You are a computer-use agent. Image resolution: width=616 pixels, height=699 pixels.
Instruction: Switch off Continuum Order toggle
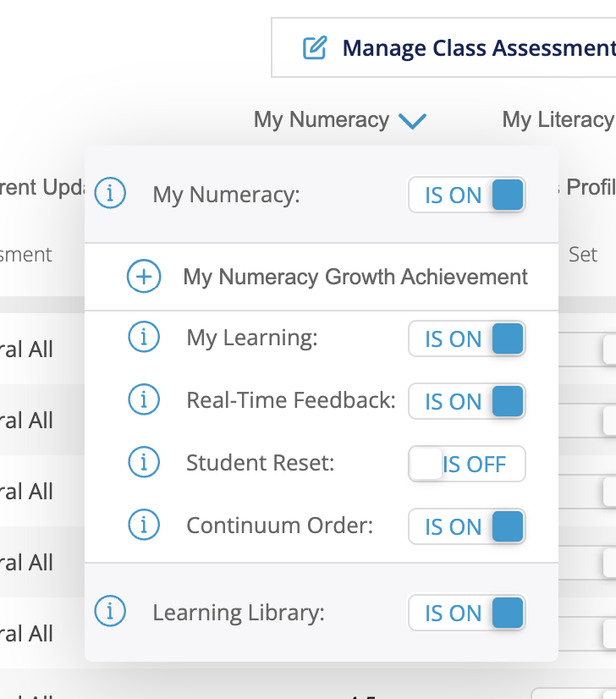tap(467, 526)
